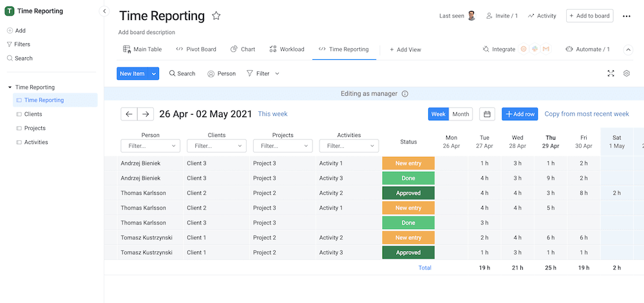Select the Time Reporting view tab
Screen dimensions: 644x303
pyautogui.click(x=344, y=49)
